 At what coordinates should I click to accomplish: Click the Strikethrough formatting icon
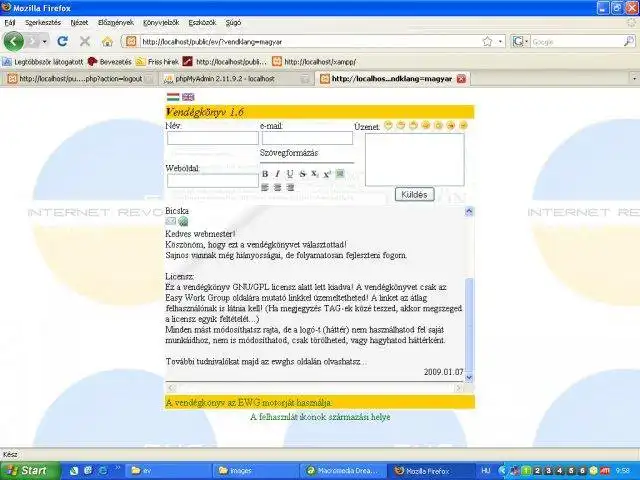coord(302,174)
